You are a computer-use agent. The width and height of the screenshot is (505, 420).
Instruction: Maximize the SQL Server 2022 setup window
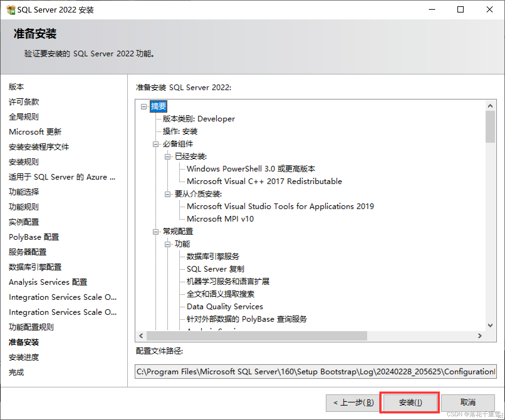pos(461,10)
